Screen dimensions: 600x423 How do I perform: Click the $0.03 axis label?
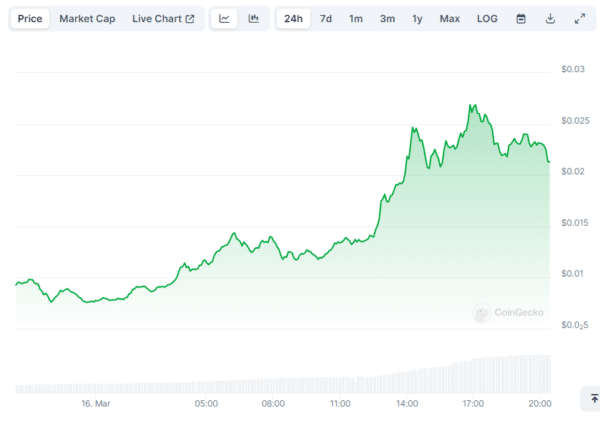(573, 69)
